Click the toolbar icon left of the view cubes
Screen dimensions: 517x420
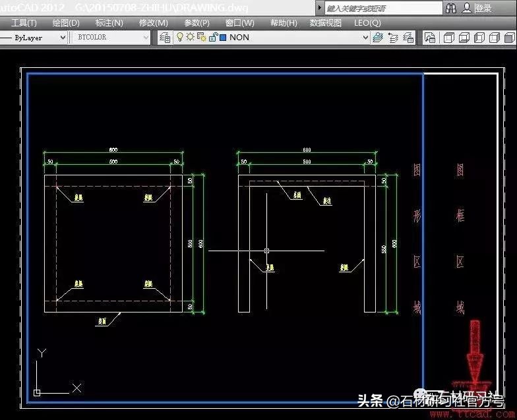429,38
